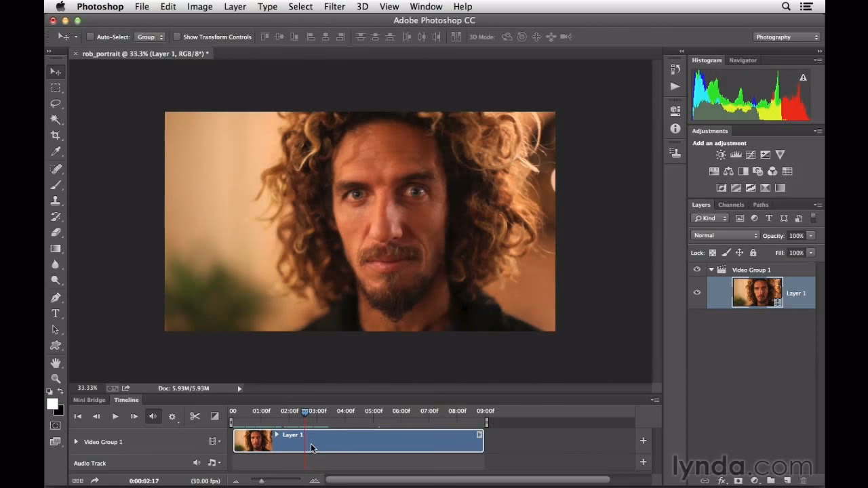
Task: Select the Zoom tool
Action: [56, 378]
